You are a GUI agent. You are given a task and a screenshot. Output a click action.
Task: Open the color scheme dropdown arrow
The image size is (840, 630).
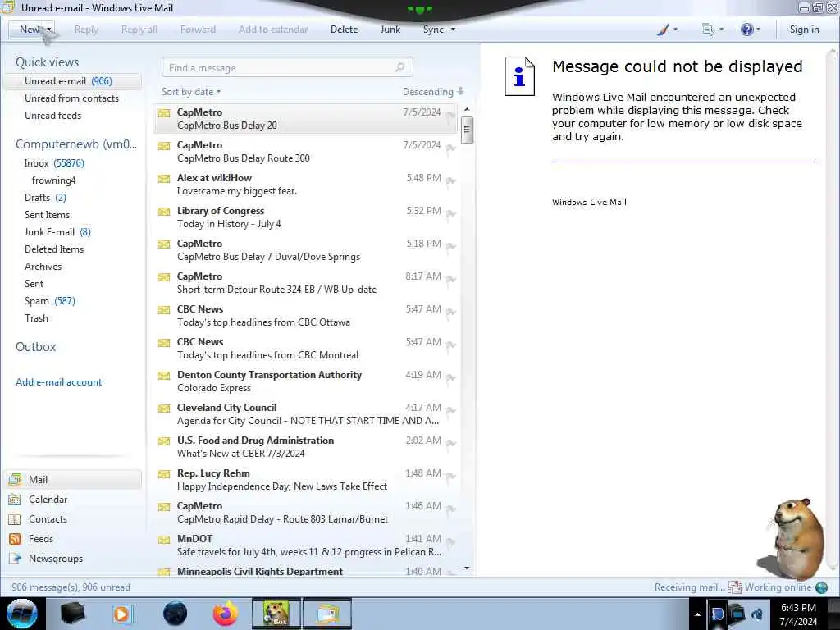click(x=676, y=30)
